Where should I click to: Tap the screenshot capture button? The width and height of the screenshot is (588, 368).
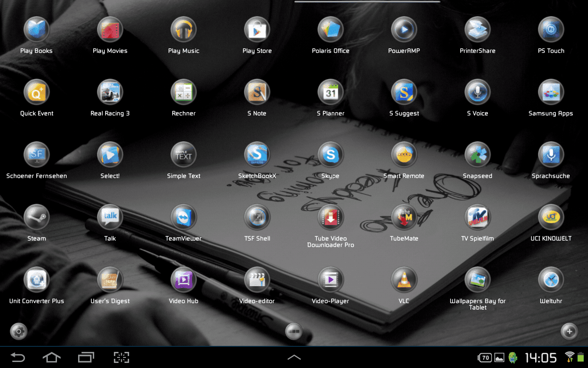click(x=121, y=357)
